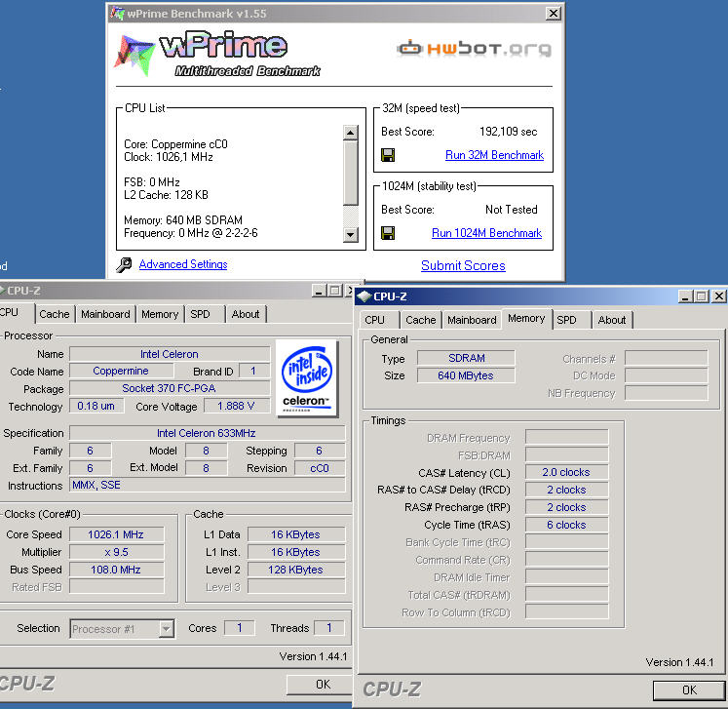The height and width of the screenshot is (709, 728).
Task: Click 'Memory: 640 MB SDRAM' in CPU List
Action: pos(183,219)
